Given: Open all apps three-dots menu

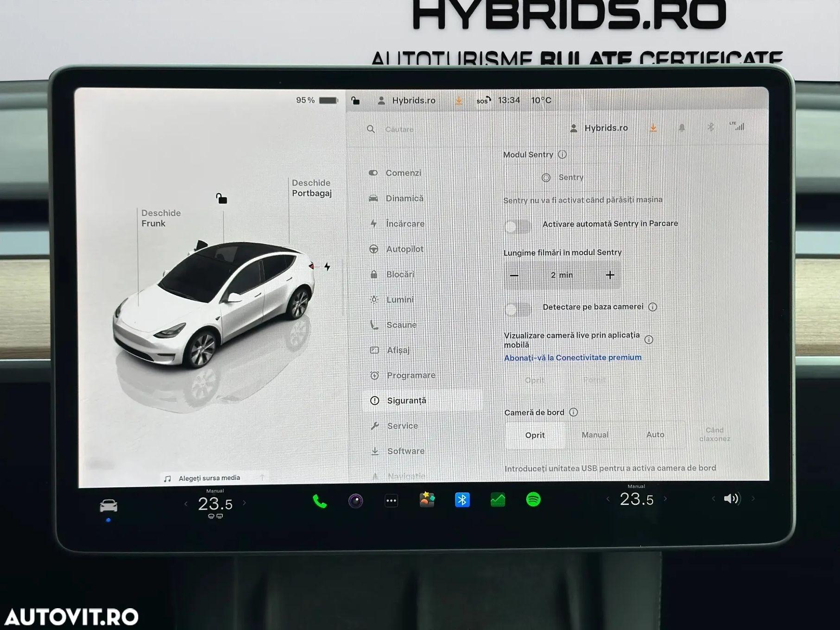Looking at the screenshot, I should [391, 501].
